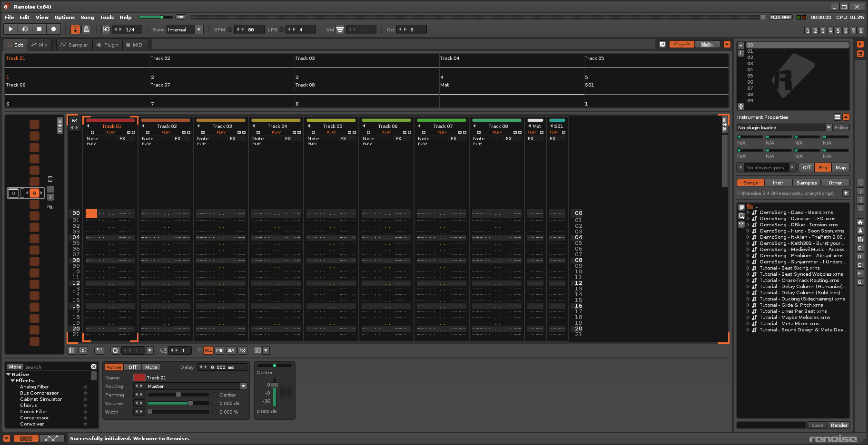This screenshot has width=868, height=445.
Task: Toggle pattern follow icon in transport
Action: [x=75, y=29]
